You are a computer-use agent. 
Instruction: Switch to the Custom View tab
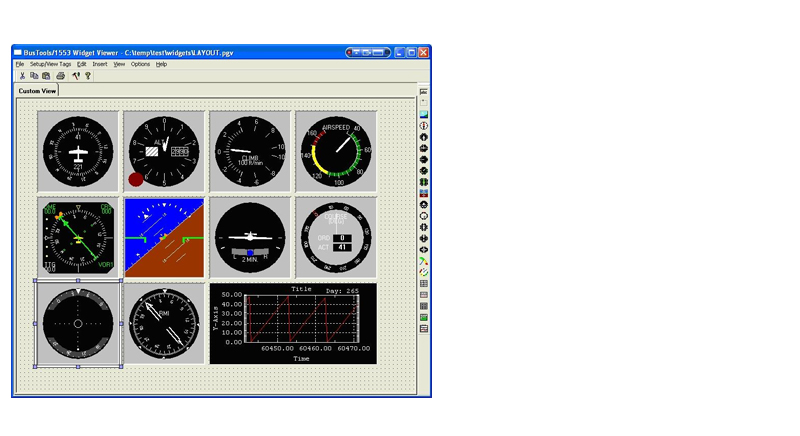[37, 91]
